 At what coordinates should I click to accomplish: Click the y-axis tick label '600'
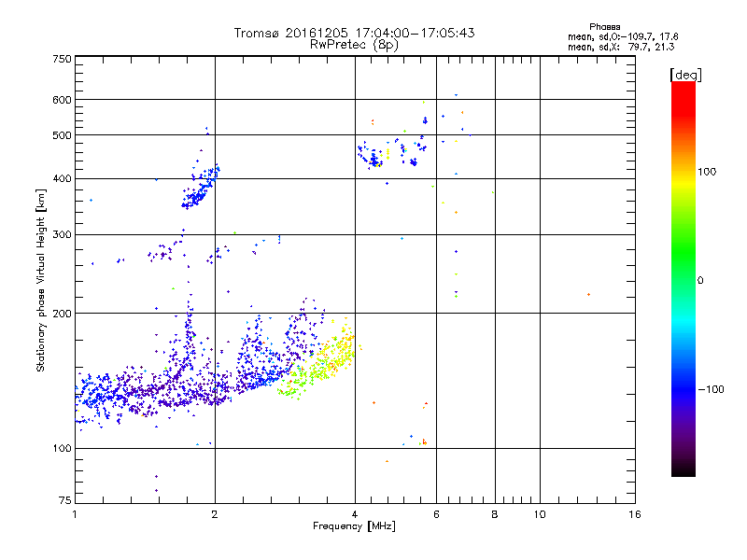click(x=62, y=100)
